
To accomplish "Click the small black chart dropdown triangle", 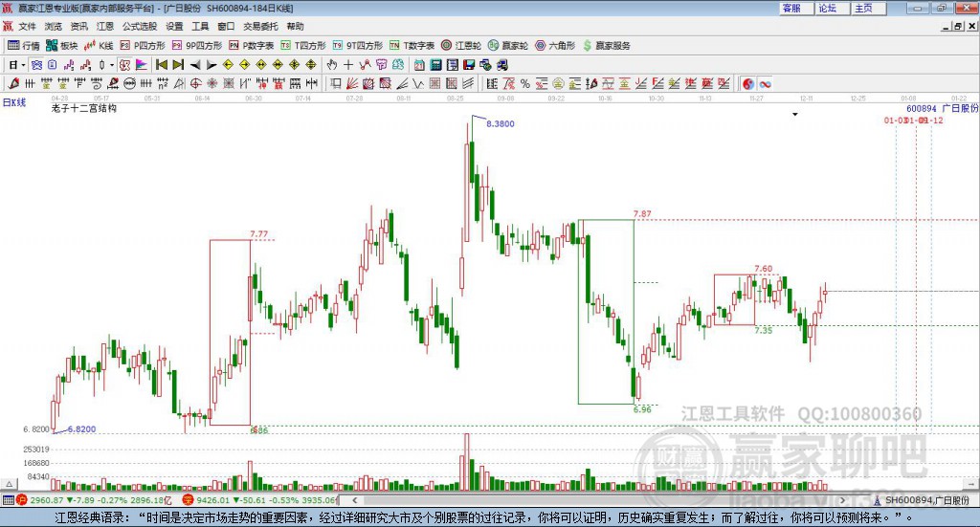I will point(795,115).
